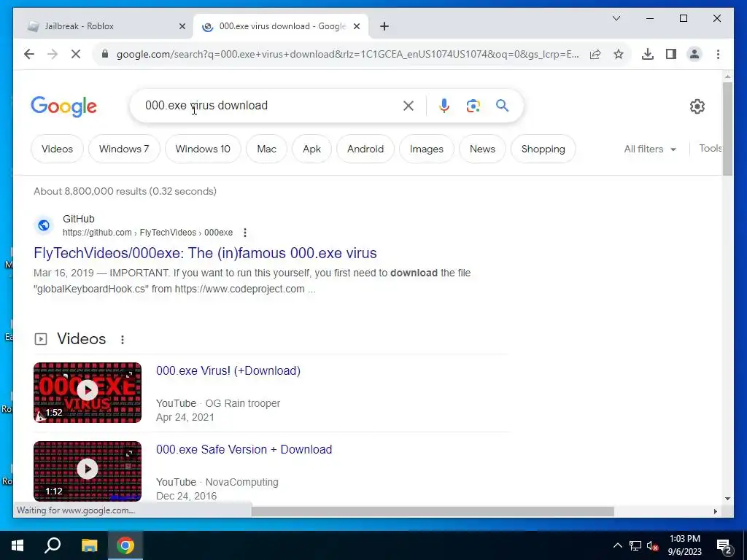The height and width of the screenshot is (560, 747).
Task: Stop loading the page
Action: [x=76, y=54]
